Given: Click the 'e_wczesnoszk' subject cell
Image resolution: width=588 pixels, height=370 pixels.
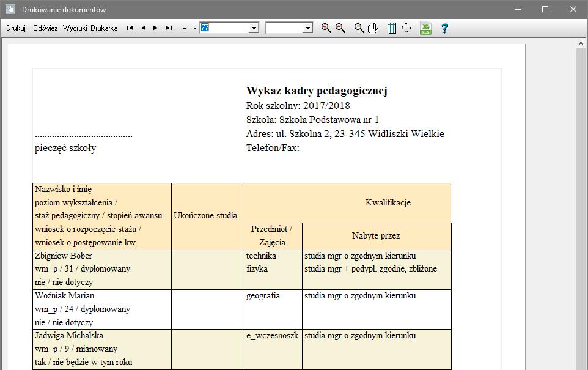Looking at the screenshot, I should 272,336.
